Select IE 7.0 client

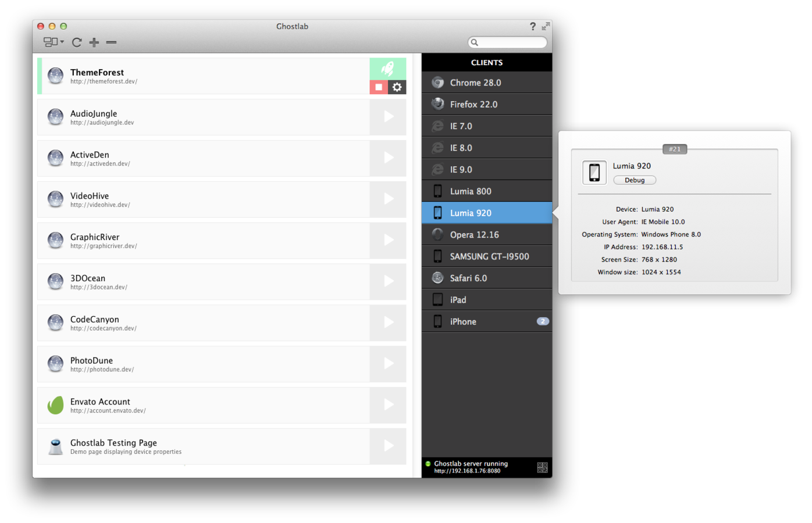[487, 126]
